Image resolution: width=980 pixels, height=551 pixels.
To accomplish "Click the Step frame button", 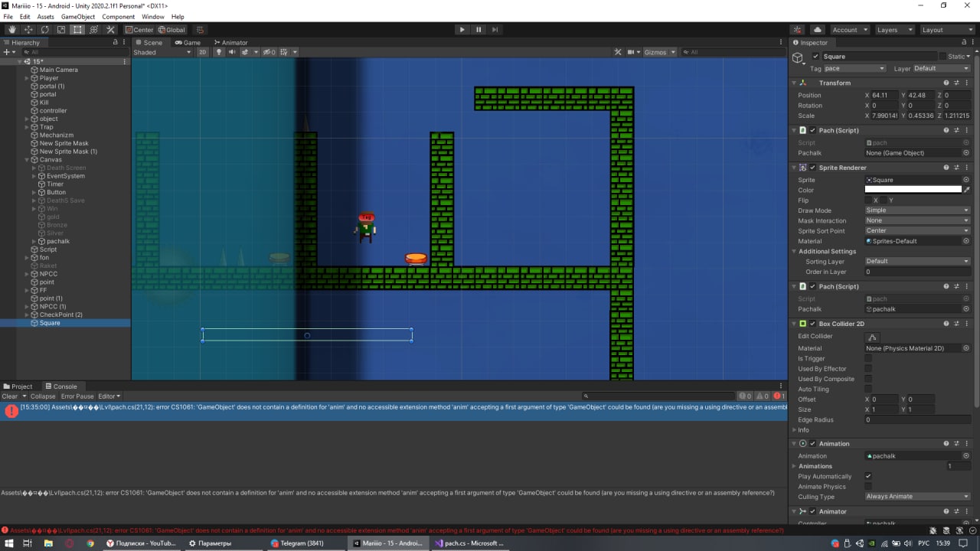I will [x=495, y=30].
